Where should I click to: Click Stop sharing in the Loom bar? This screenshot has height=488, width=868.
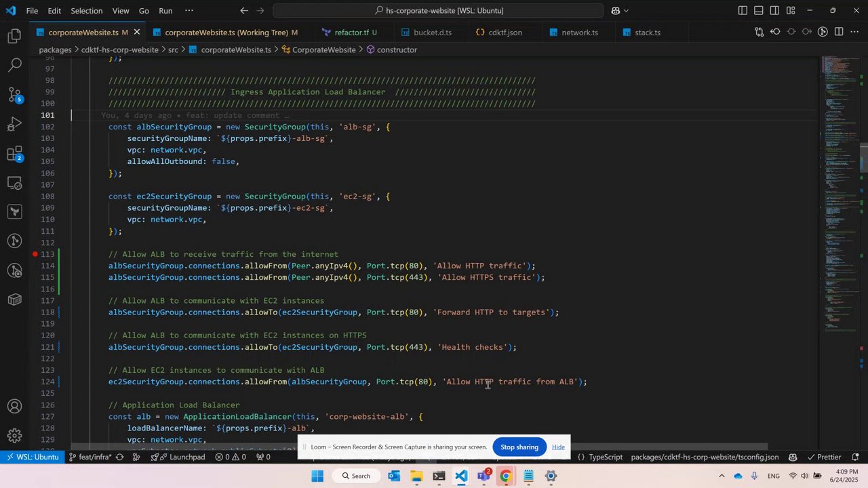click(519, 447)
